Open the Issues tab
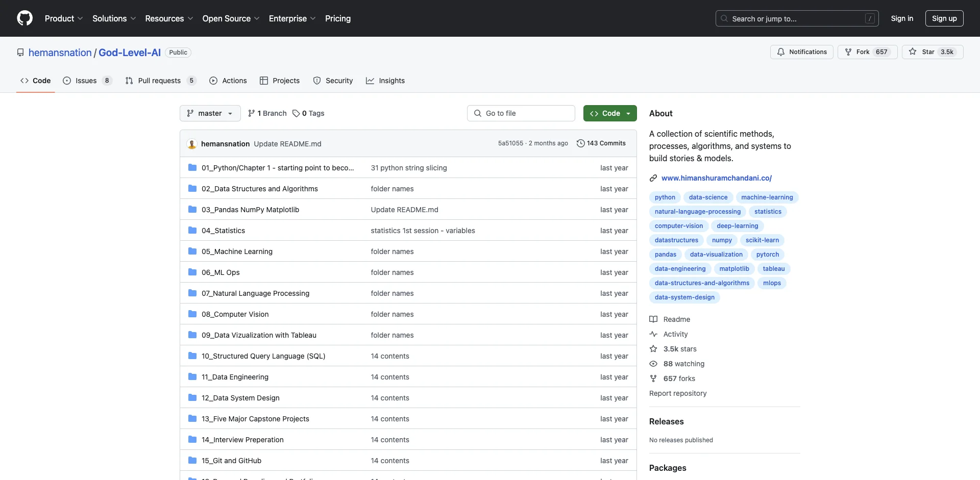 coord(87,81)
